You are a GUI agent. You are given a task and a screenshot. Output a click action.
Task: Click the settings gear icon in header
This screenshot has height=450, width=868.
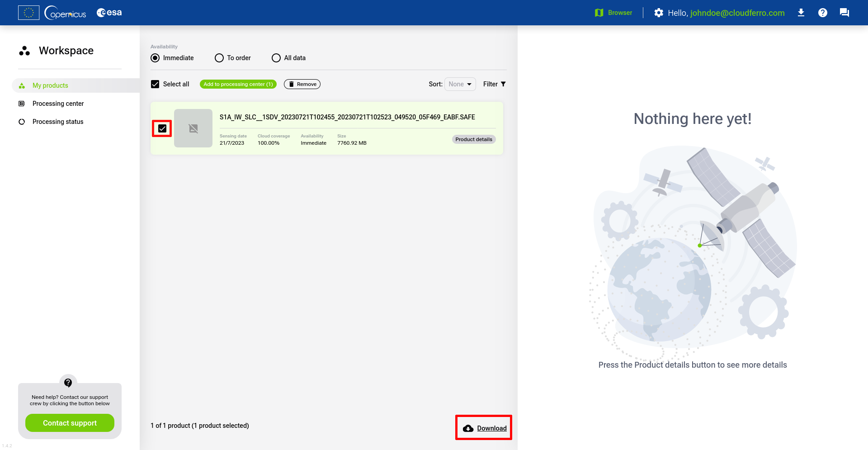point(659,13)
